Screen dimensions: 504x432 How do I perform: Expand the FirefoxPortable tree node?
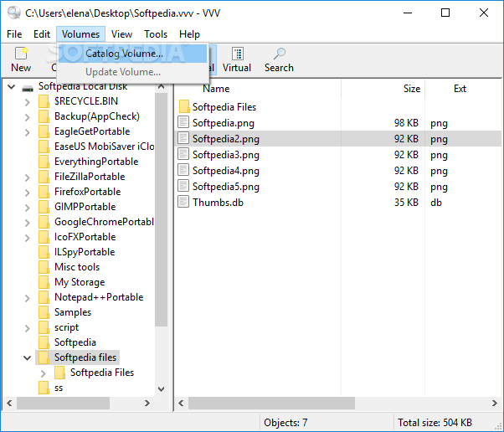point(28,193)
